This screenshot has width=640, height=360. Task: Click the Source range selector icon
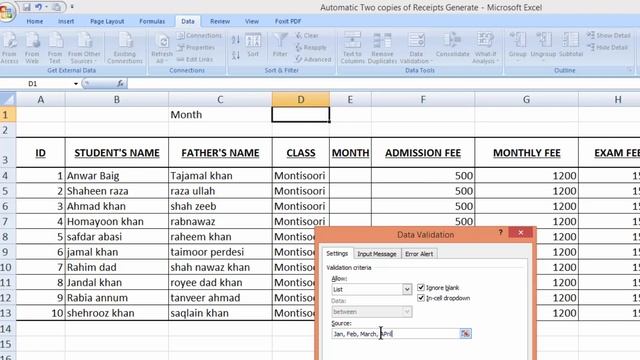pyautogui.click(x=465, y=334)
